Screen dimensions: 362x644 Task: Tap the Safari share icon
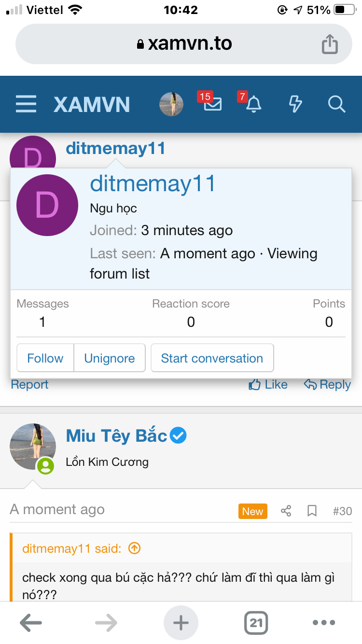tap(330, 44)
